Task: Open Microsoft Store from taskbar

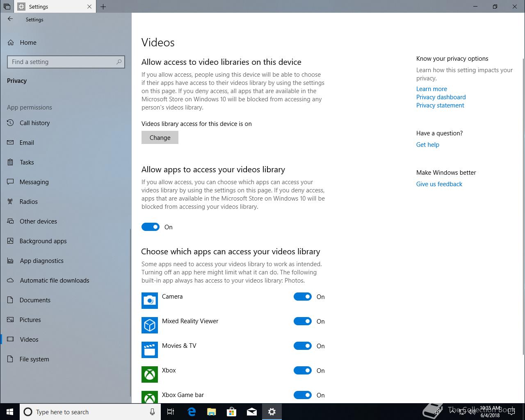Action: (232, 412)
